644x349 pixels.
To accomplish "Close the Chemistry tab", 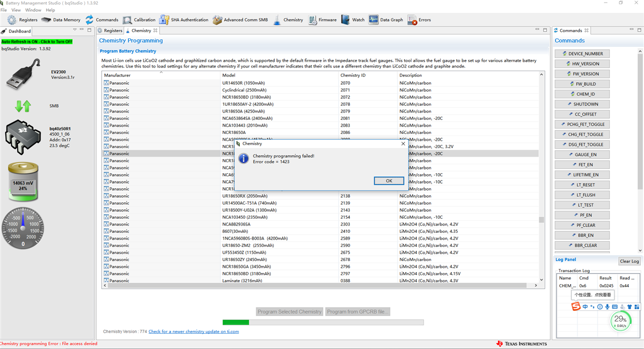I will click(x=156, y=30).
